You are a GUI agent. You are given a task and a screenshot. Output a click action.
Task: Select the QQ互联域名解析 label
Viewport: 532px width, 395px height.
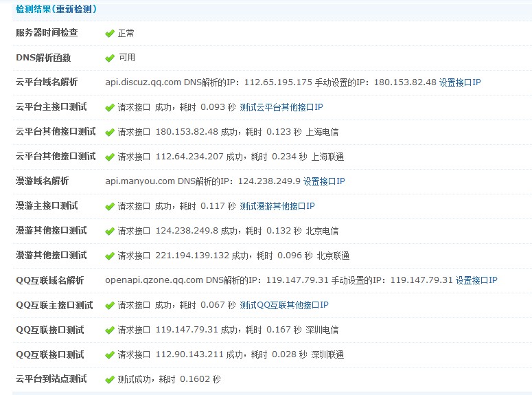50,280
